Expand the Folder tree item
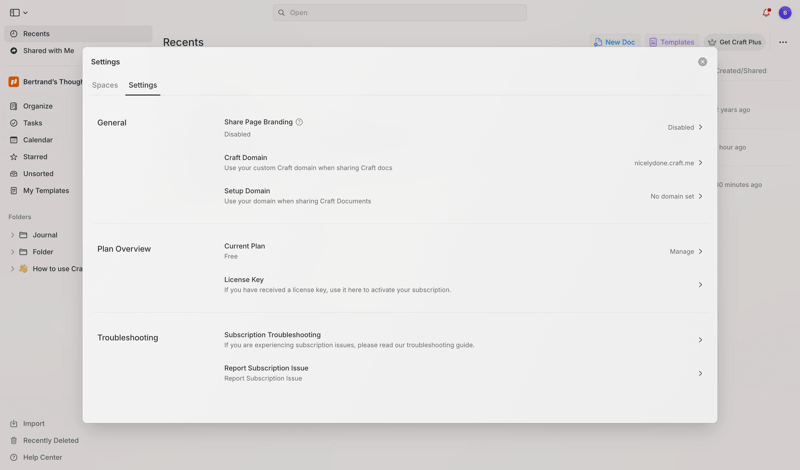The height and width of the screenshot is (470, 800). click(x=12, y=252)
